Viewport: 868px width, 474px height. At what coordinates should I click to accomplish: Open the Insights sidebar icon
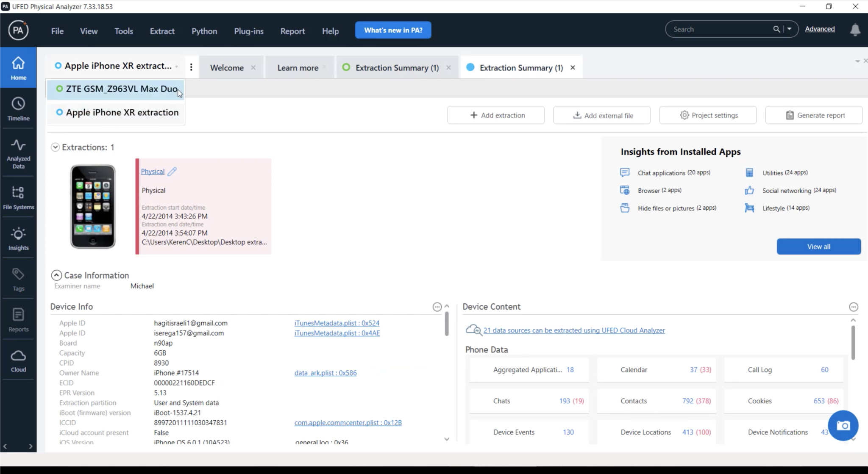pyautogui.click(x=18, y=238)
